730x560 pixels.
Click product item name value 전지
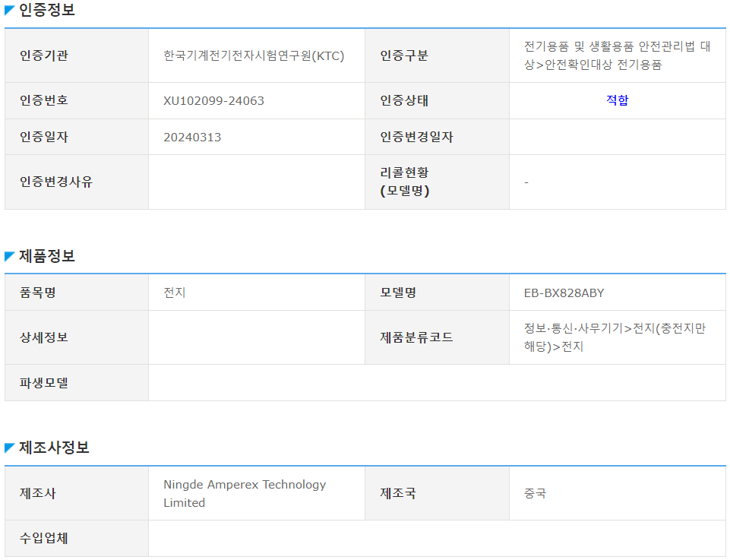pos(175,293)
